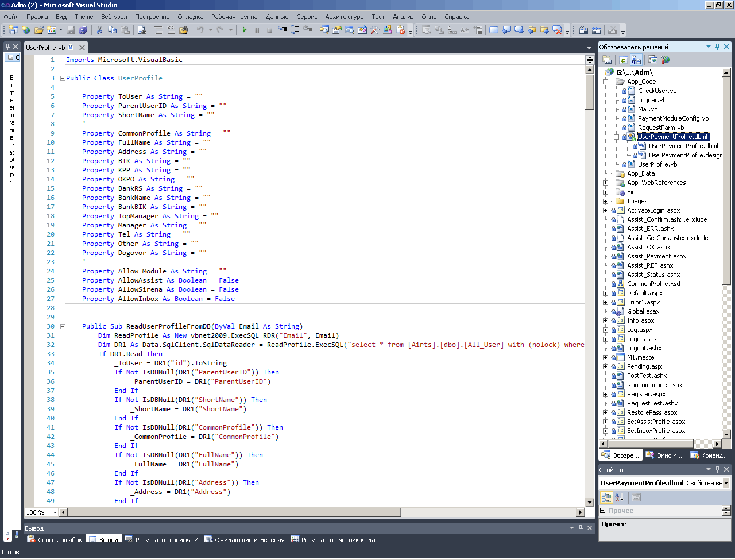Click Sort Alphabetically icon in Properties panel
The width and height of the screenshot is (735, 560).
click(x=619, y=497)
